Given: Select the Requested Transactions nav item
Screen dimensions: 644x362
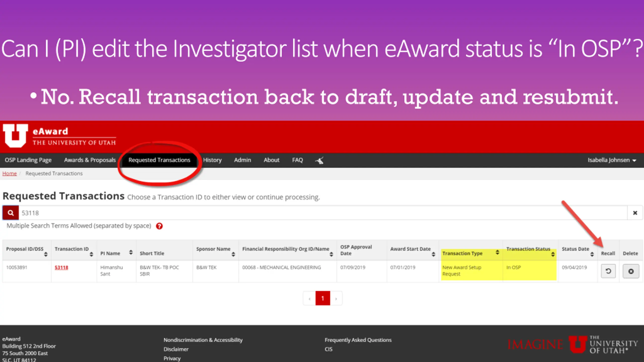Looking at the screenshot, I should 159,160.
